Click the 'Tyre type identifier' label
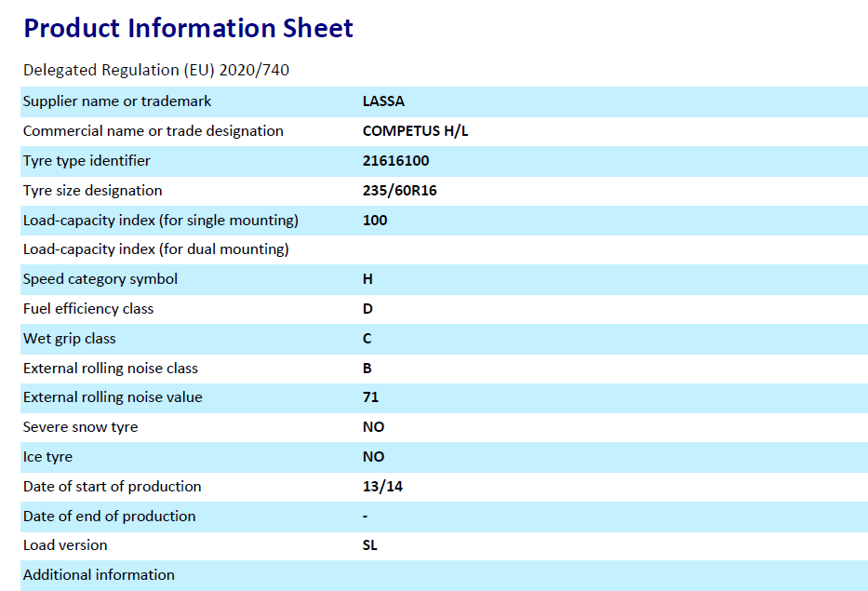The image size is (868, 591). pos(87,161)
